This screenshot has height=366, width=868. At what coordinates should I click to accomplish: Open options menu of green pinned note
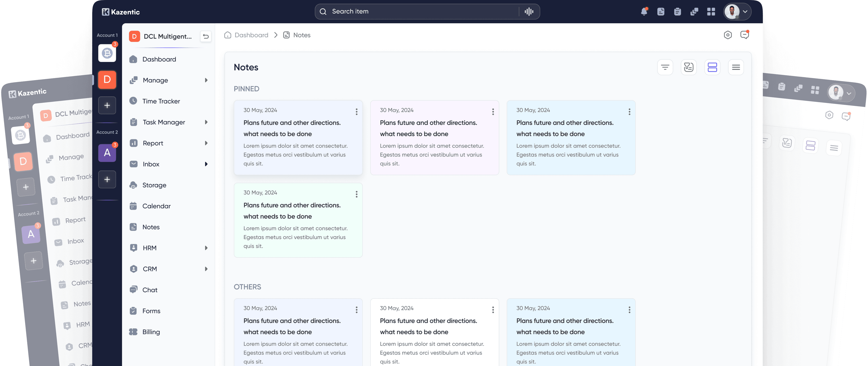pyautogui.click(x=356, y=194)
